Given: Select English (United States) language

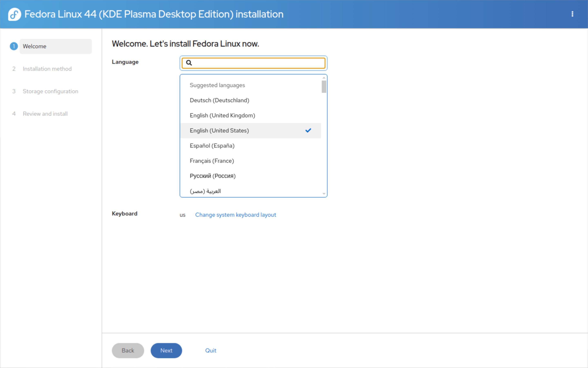Looking at the screenshot, I should click(x=251, y=130).
